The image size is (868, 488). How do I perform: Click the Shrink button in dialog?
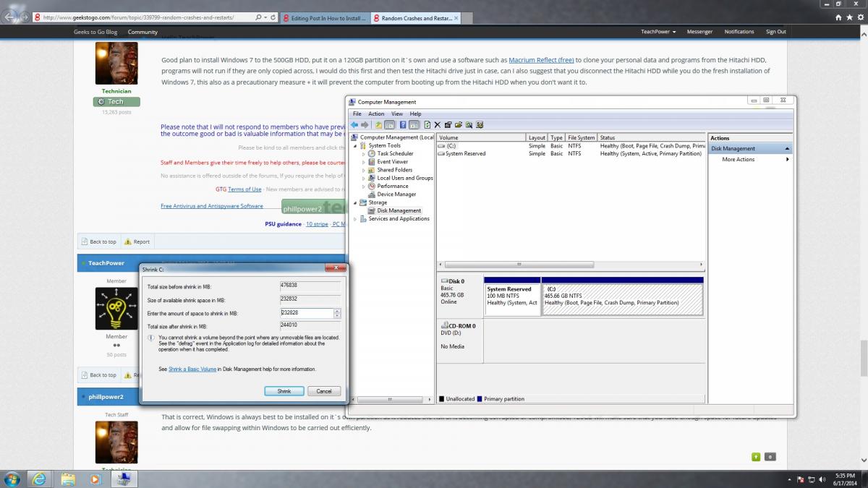click(x=284, y=391)
